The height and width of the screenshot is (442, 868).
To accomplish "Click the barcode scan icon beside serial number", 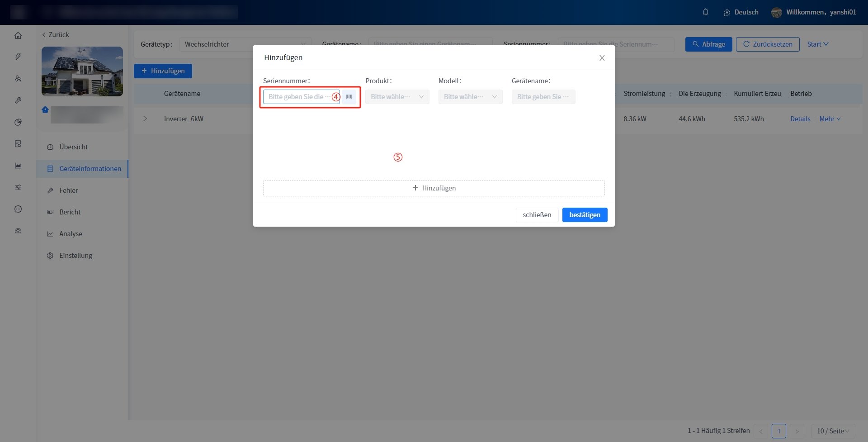I will (x=349, y=97).
